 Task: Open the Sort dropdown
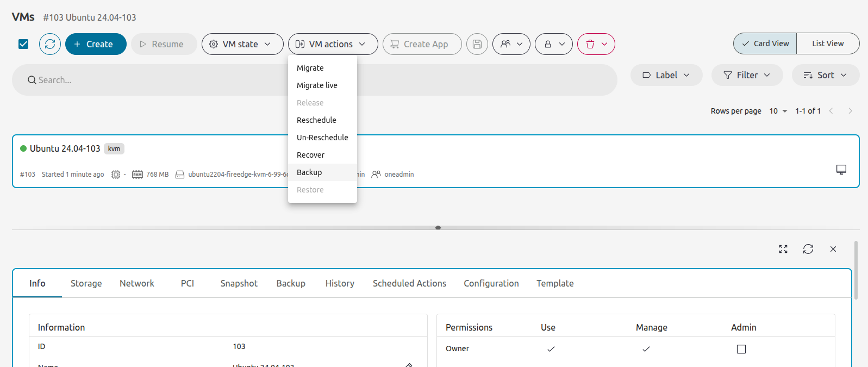[x=826, y=75]
